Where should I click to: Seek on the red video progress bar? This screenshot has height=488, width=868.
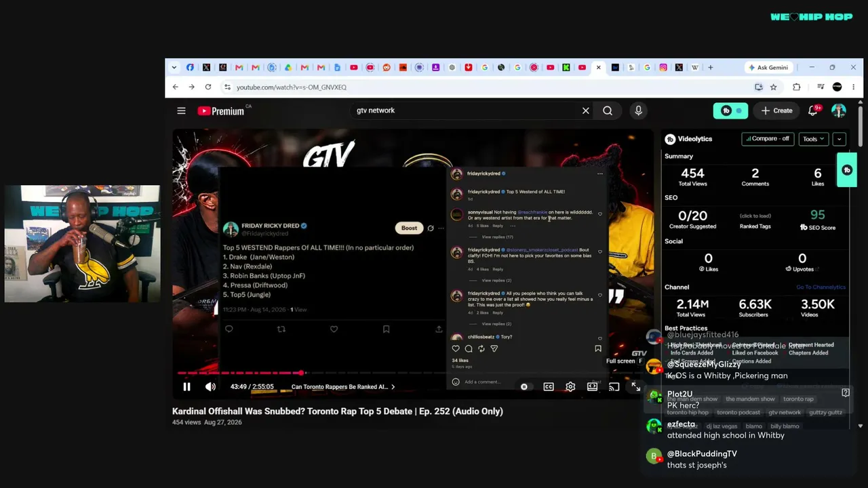point(412,373)
